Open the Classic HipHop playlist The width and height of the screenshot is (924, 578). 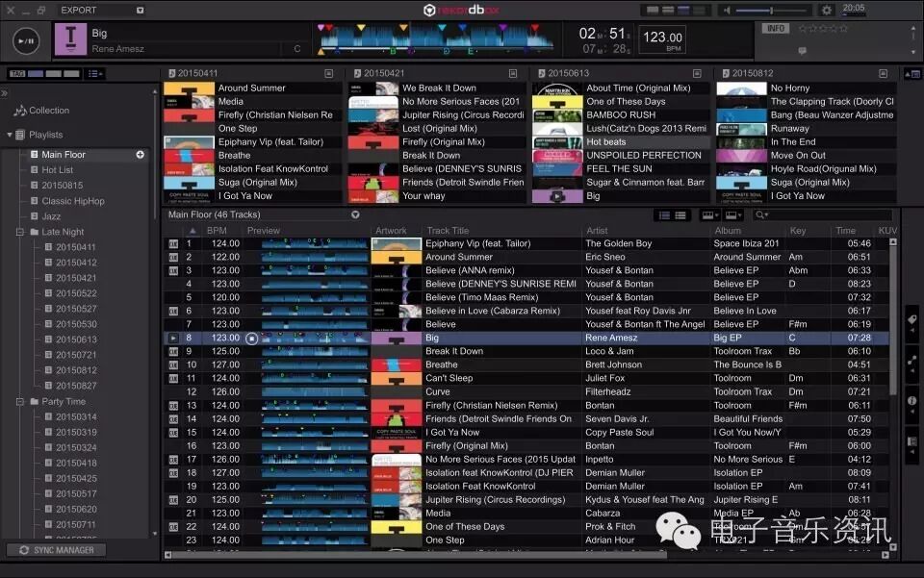point(73,201)
